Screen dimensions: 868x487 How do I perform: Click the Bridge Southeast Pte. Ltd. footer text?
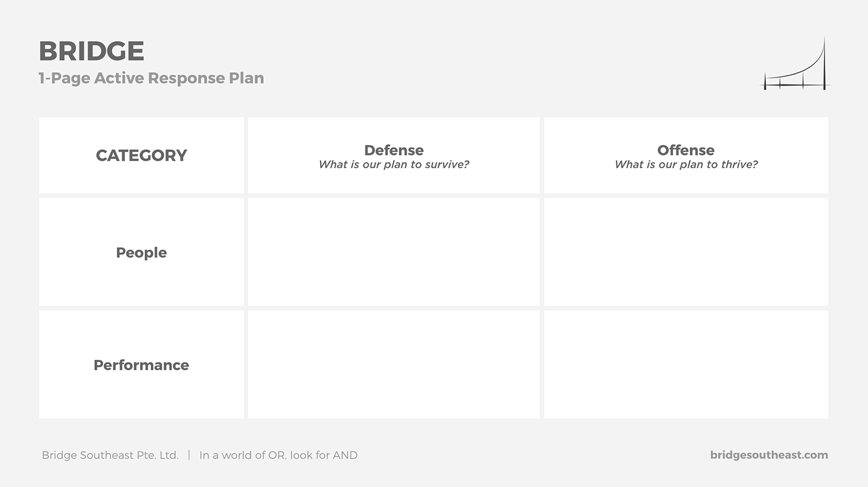[110, 455]
